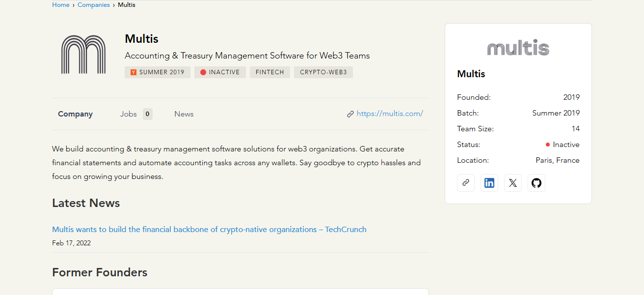
Task: Select the Company tab
Action: (75, 114)
